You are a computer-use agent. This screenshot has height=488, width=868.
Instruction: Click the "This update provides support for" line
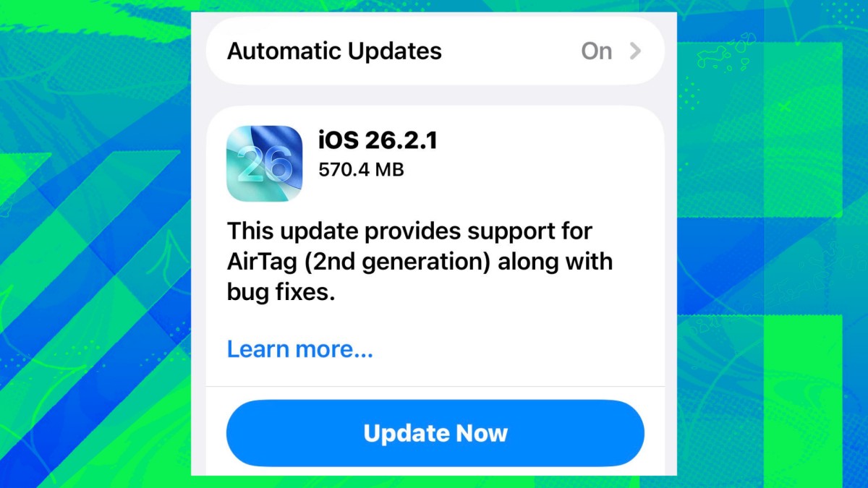point(409,231)
